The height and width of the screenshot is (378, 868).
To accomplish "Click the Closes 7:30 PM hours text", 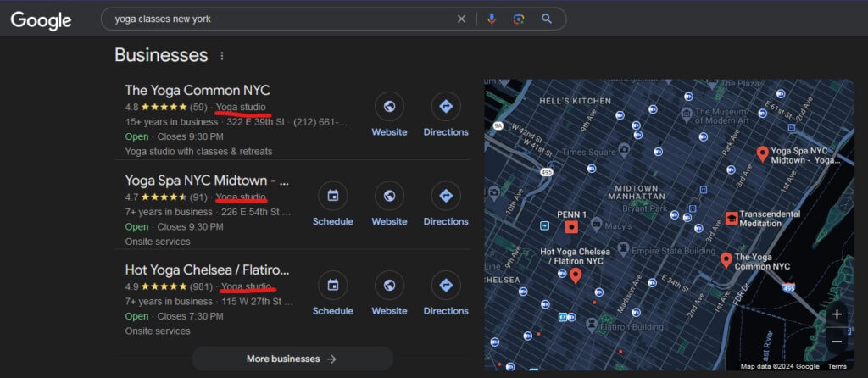I will (x=191, y=316).
